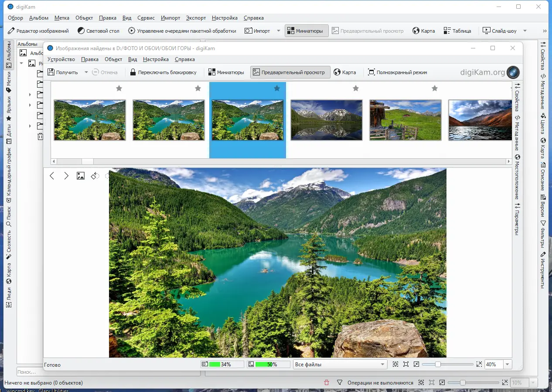Screen dimensions: 552x392
Task: Toggle Миниатюры view in import window
Action: point(226,72)
